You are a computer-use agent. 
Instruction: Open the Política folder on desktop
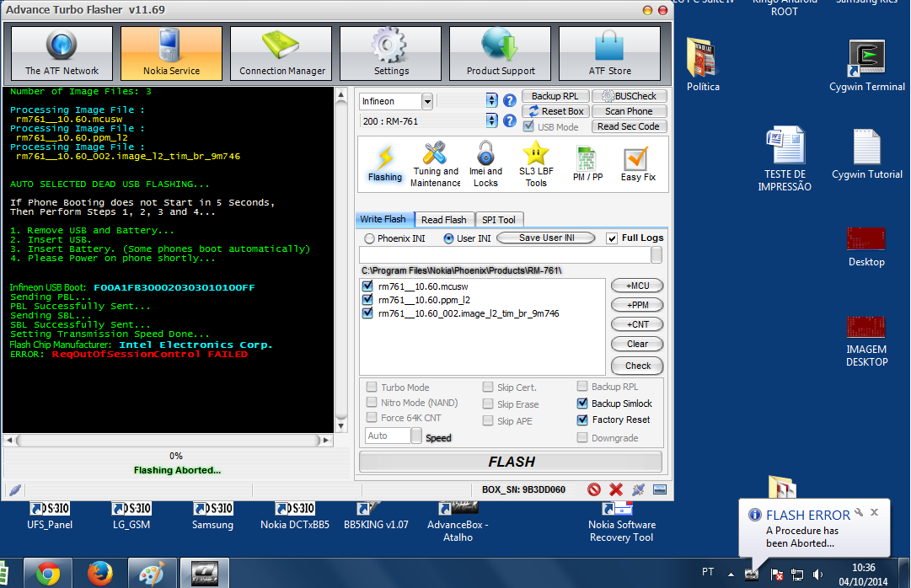(703, 65)
